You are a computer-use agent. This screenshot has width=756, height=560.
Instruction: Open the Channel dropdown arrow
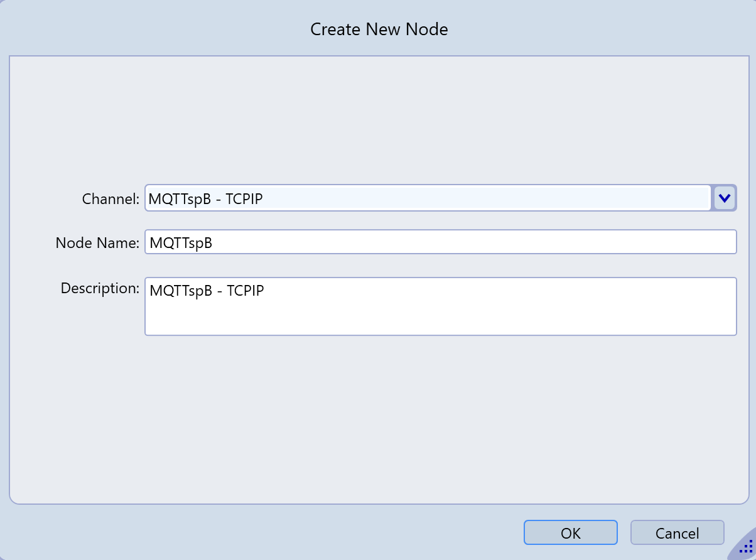(724, 198)
